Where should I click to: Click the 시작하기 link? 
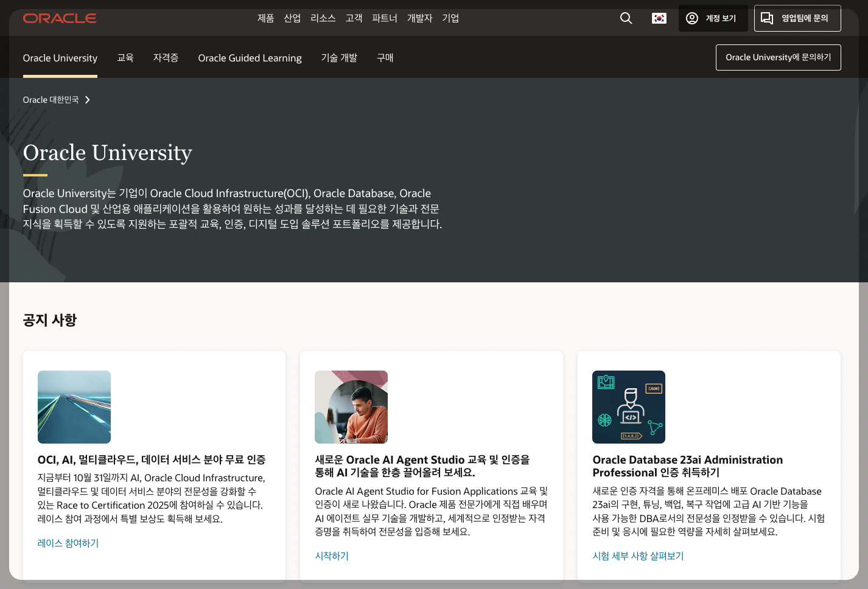point(332,556)
